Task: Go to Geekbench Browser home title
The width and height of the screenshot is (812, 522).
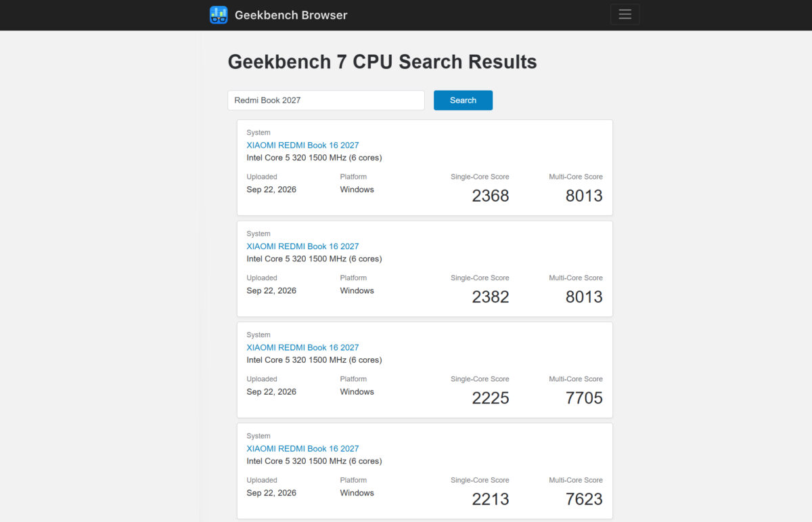Action: 291,15
